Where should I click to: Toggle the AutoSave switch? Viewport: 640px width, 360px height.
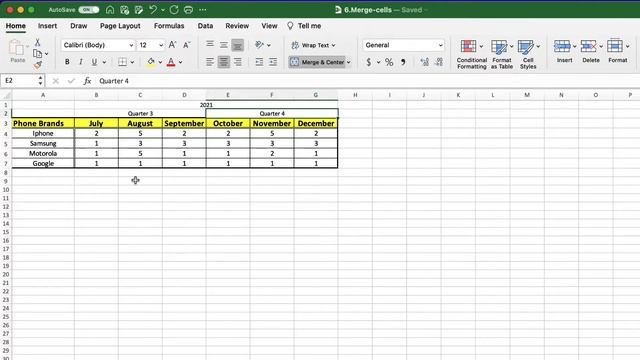89,10
